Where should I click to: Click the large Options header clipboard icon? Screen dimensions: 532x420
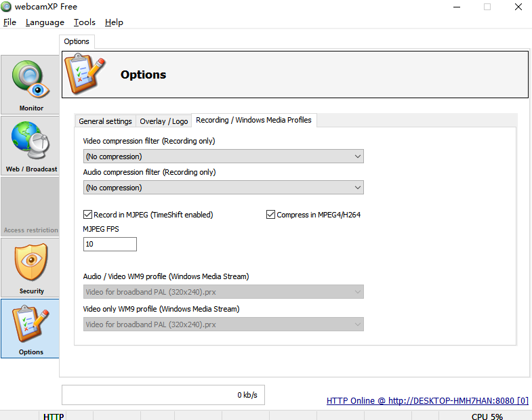coord(85,73)
